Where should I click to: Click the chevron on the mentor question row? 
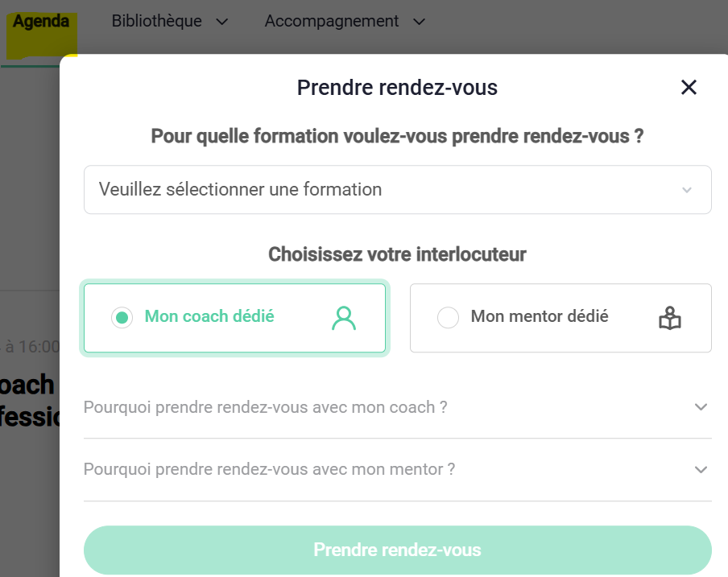click(701, 469)
